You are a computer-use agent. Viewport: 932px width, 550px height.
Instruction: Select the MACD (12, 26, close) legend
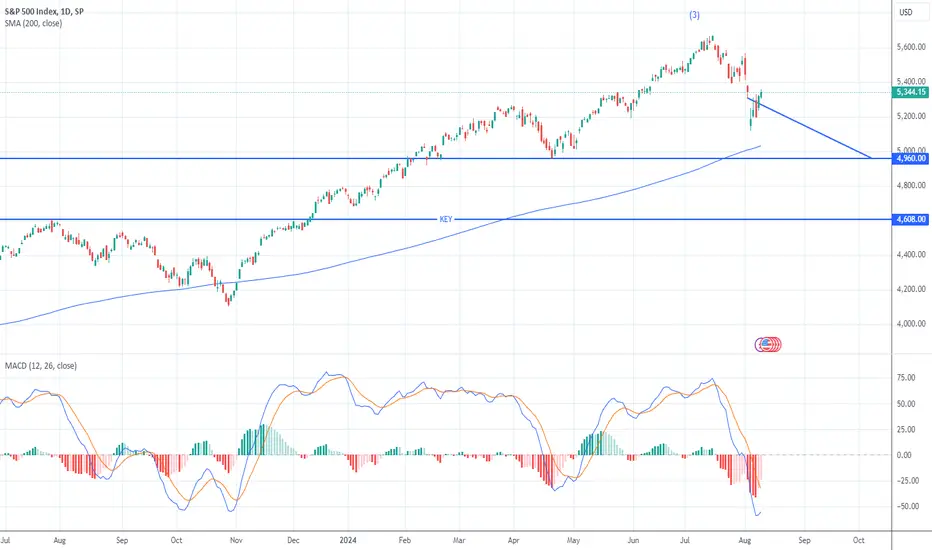[40, 366]
